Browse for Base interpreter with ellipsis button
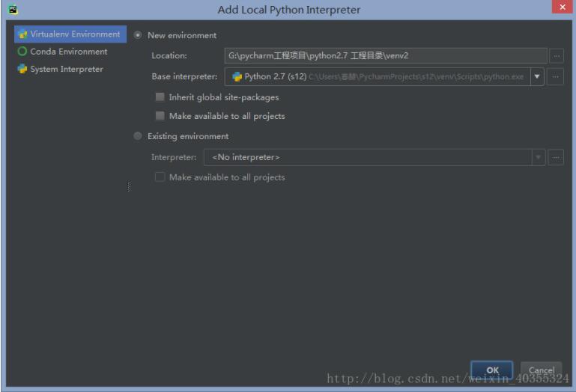Screen dimensions: 576x392 [556, 76]
